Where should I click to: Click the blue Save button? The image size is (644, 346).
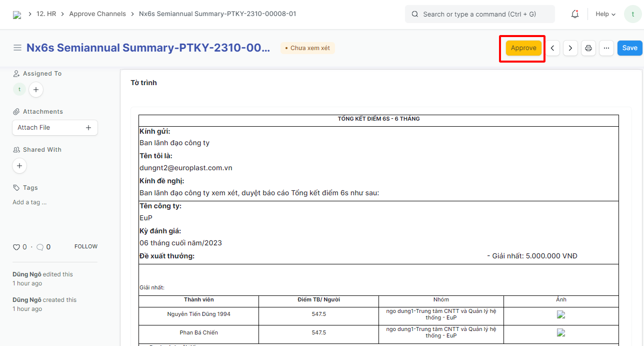629,48
